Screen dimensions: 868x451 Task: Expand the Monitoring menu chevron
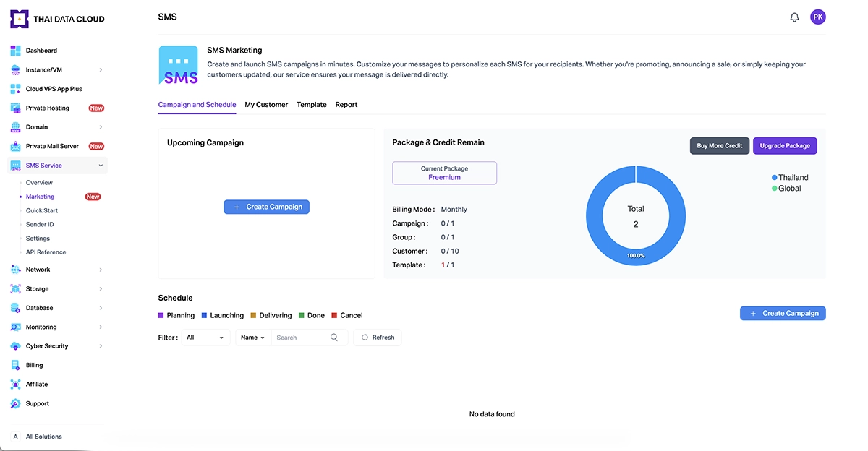click(101, 327)
